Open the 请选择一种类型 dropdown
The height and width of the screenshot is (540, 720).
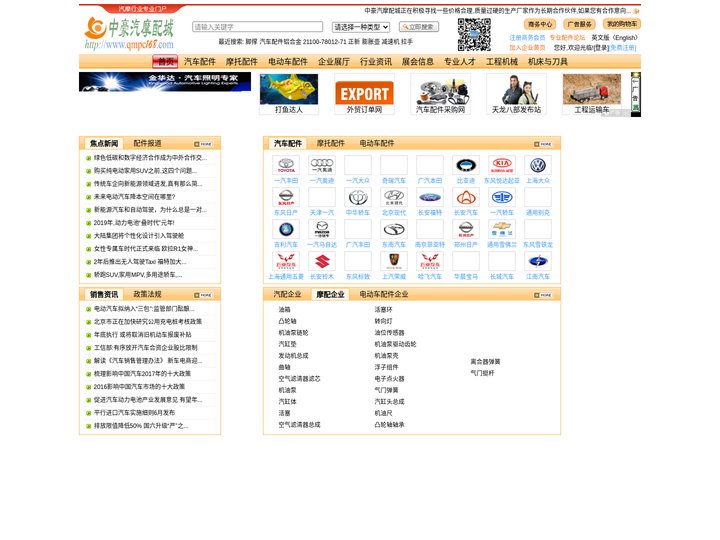pyautogui.click(x=361, y=27)
